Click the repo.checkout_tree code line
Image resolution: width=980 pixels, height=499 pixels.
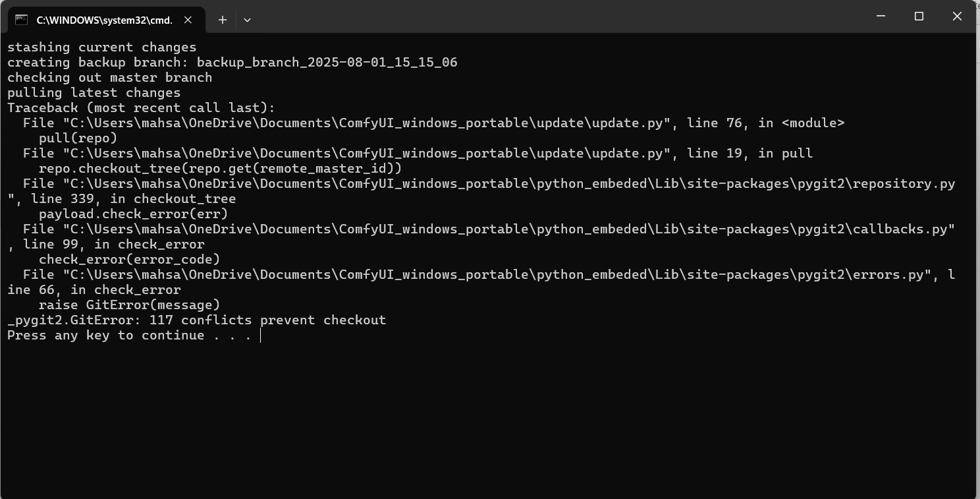(220, 169)
